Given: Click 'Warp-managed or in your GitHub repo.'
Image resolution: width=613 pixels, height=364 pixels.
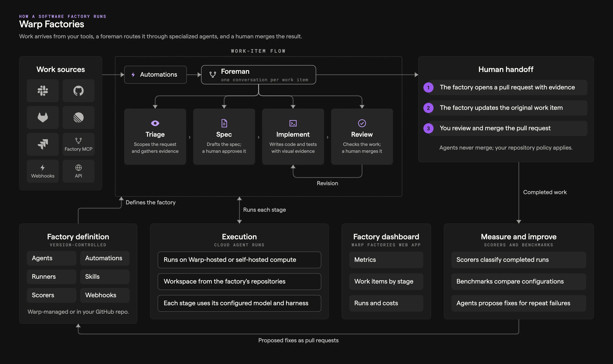Looking at the screenshot, I should point(78,312).
